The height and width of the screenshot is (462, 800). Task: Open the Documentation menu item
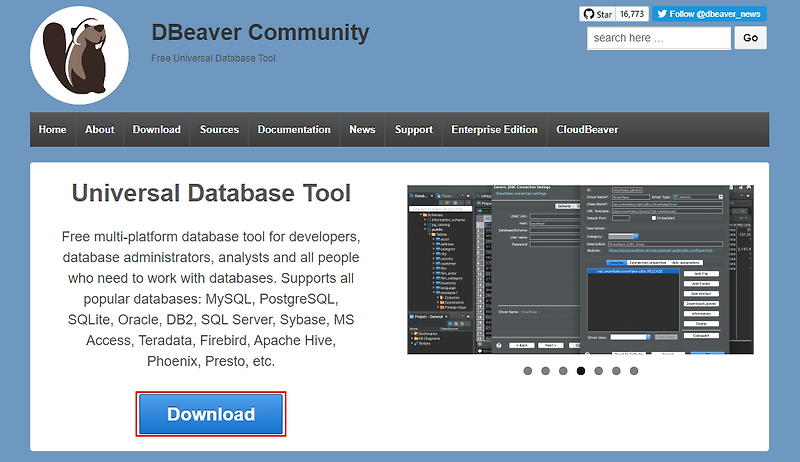294,130
